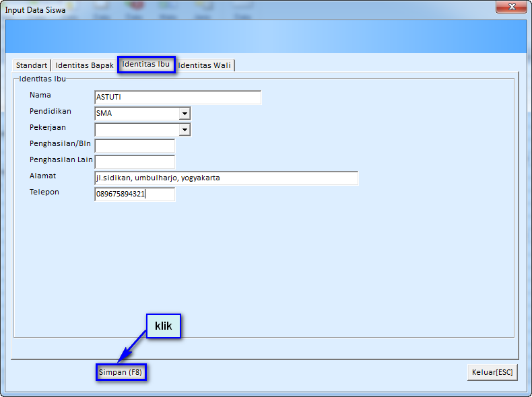Image resolution: width=532 pixels, height=397 pixels.
Task: Expand the Pendidikan dropdown arrow
Action: pyautogui.click(x=185, y=114)
